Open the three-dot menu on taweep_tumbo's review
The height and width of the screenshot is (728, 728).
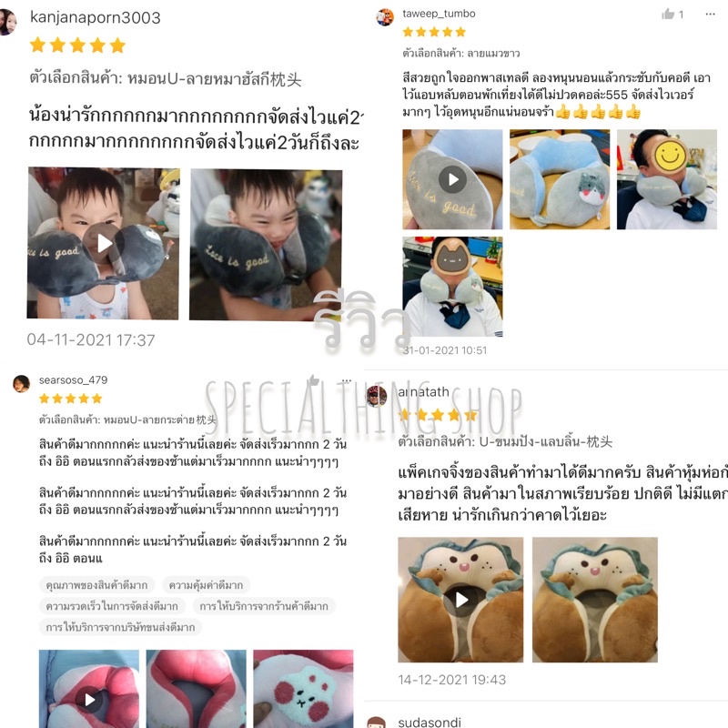click(710, 14)
